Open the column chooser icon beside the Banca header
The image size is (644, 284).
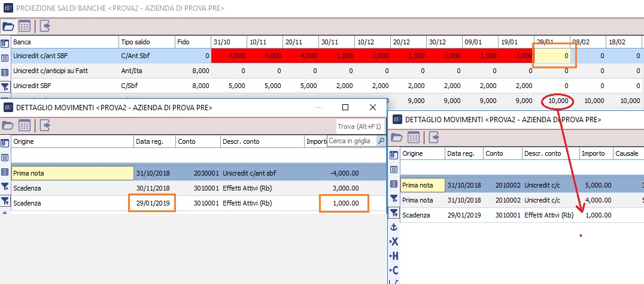pyautogui.click(x=5, y=43)
